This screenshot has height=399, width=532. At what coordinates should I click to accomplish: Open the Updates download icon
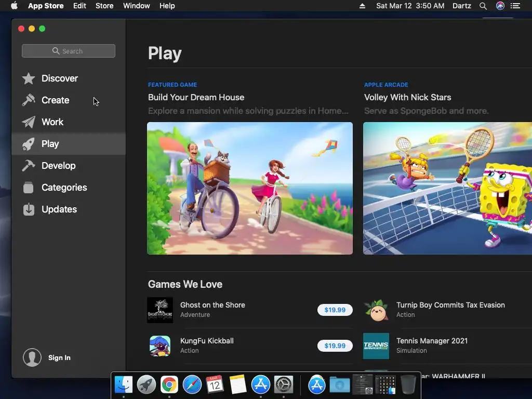(x=29, y=209)
